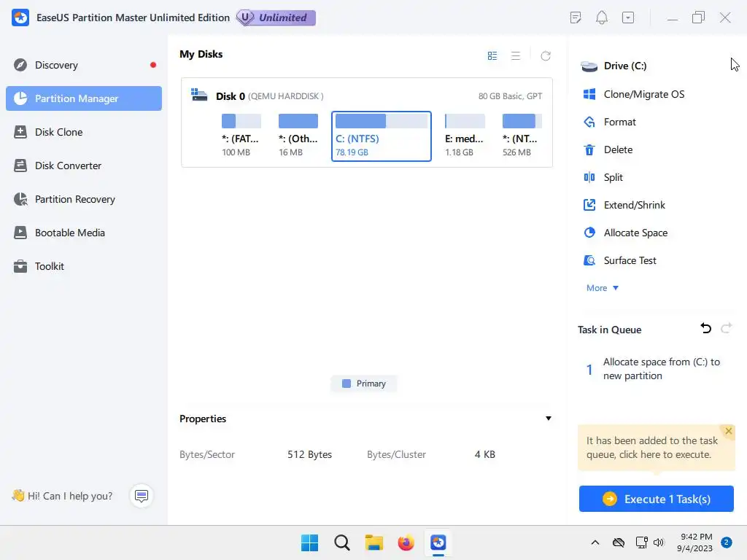Click the redo arrow in Task in Queue
Image resolution: width=747 pixels, height=560 pixels.
pos(727,328)
